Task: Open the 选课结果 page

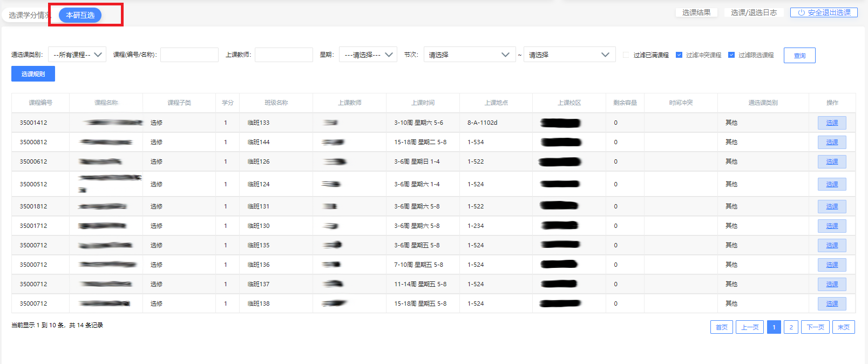Action: click(696, 12)
